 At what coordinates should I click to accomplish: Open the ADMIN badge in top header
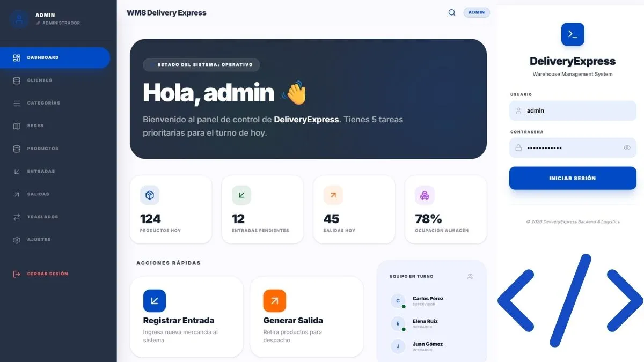point(477,12)
